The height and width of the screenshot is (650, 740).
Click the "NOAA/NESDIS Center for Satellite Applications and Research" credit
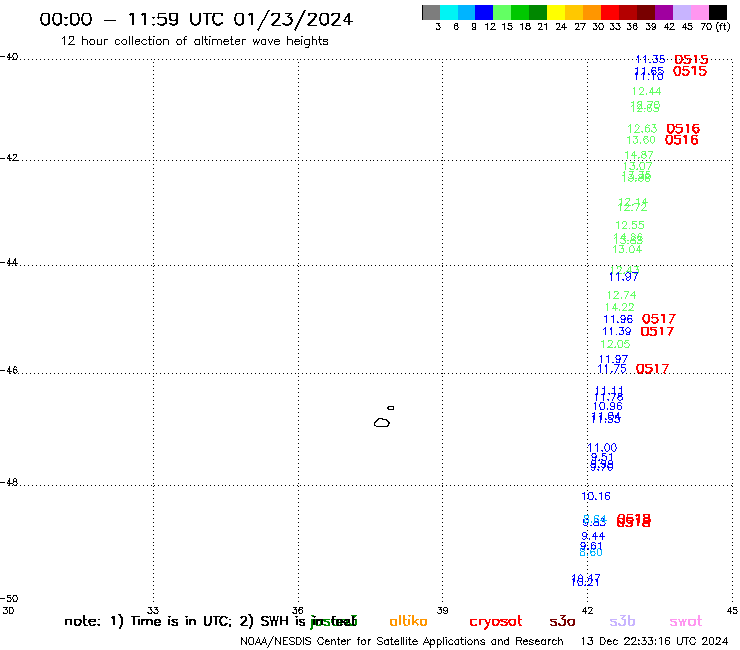402,642
